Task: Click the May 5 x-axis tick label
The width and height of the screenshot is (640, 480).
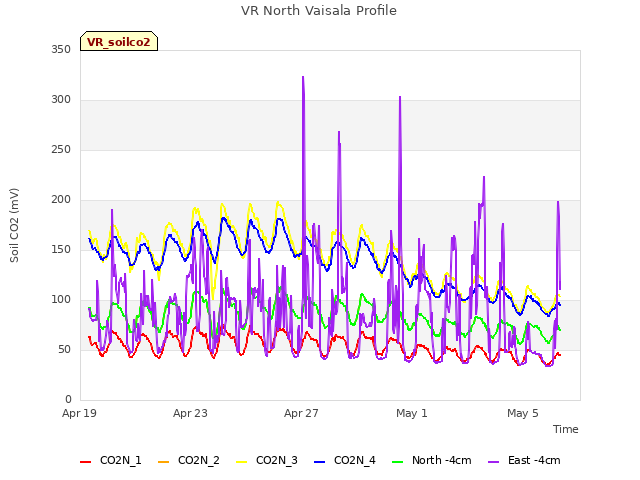Action: point(523,413)
